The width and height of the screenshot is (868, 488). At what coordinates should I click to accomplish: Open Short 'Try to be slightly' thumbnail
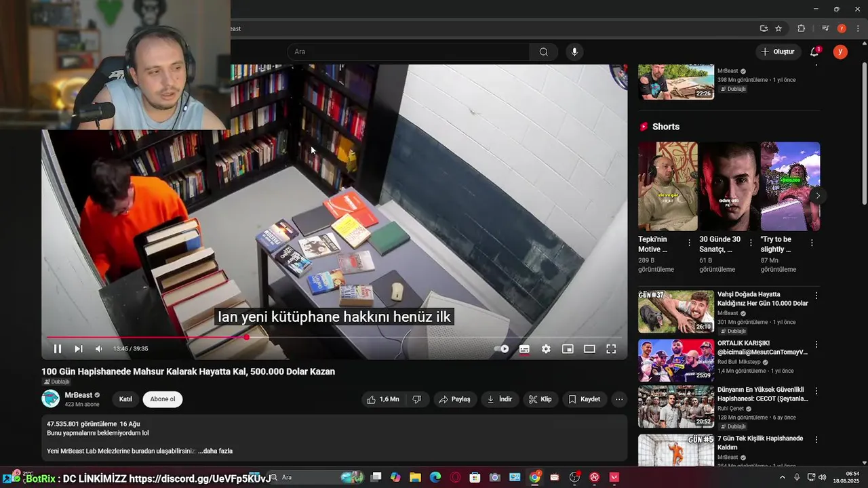(790, 186)
